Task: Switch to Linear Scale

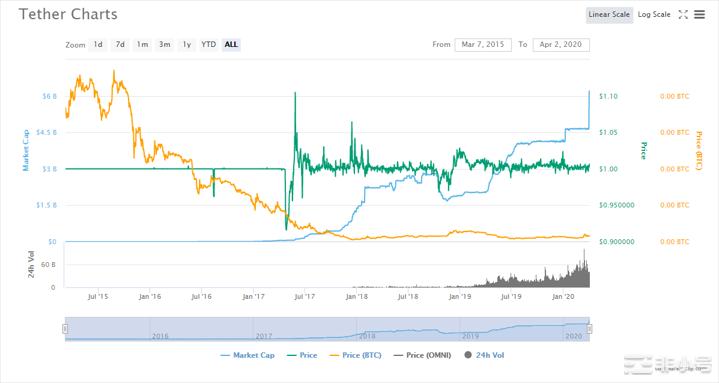Action: (609, 15)
